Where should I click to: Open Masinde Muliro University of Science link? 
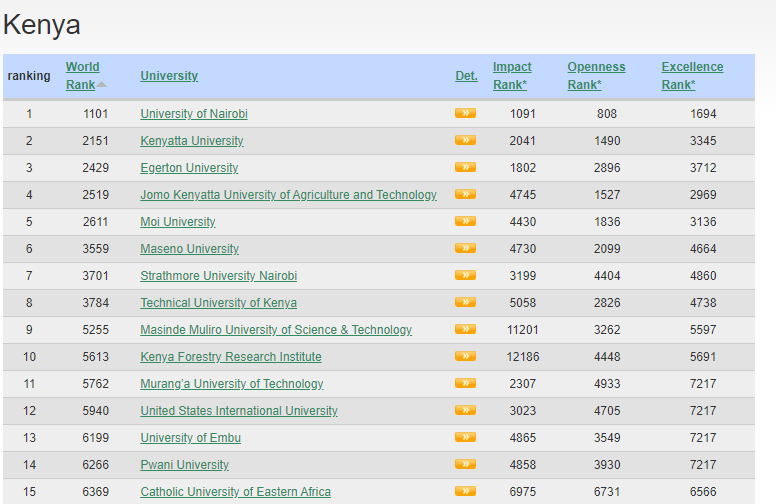275,330
